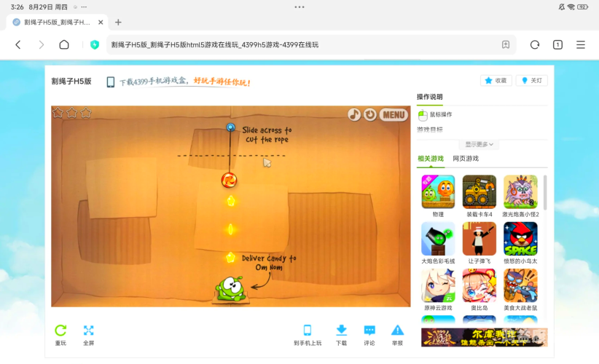This screenshot has height=364, width=599.
Task: Reload the page with refresh icon
Action: coord(534,44)
